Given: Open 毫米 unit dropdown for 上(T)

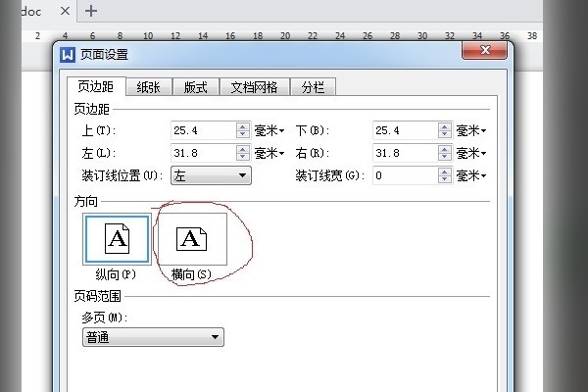Looking at the screenshot, I should 269,130.
